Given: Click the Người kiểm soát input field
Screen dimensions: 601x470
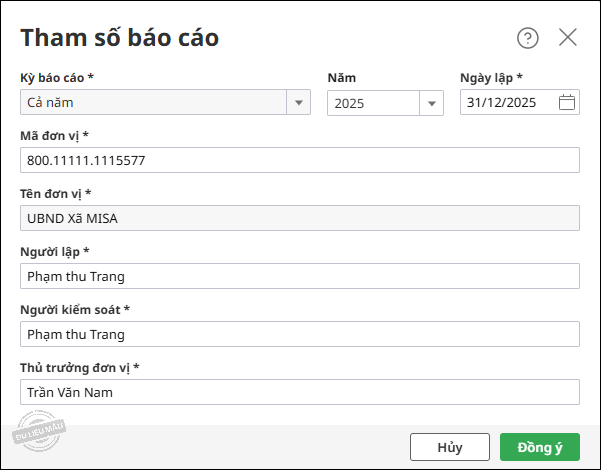Looking at the screenshot, I should tap(300, 334).
